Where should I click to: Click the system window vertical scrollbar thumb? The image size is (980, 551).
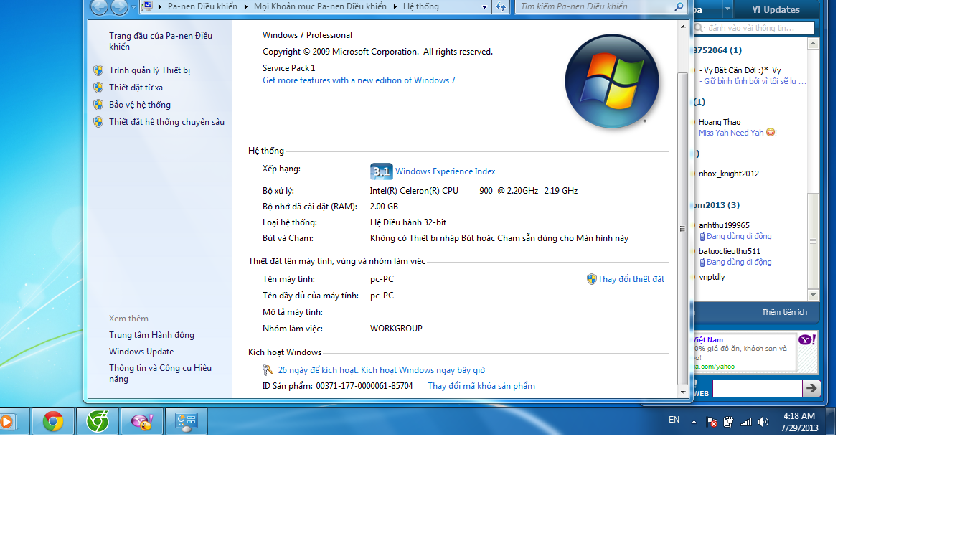682,228
